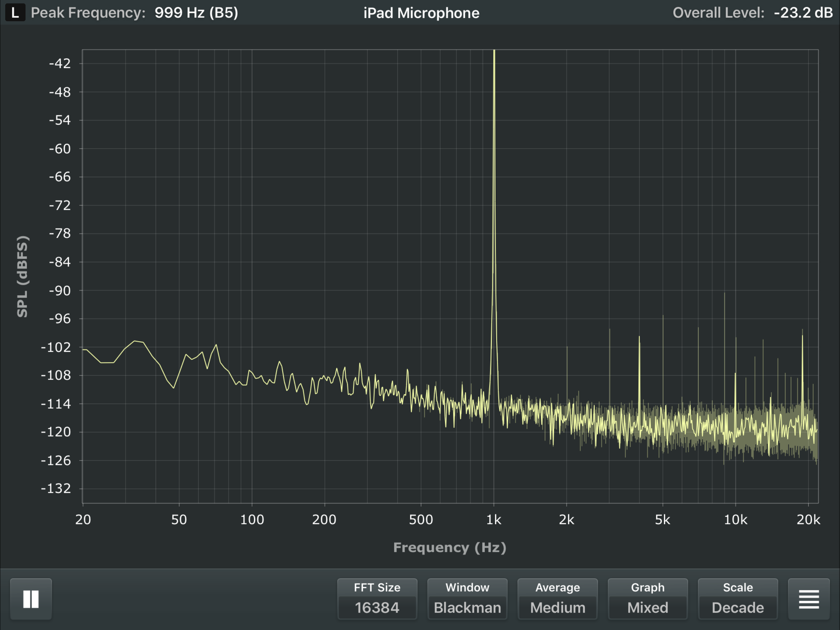Image resolution: width=840 pixels, height=630 pixels.
Task: Open Average Medium options
Action: point(557,599)
